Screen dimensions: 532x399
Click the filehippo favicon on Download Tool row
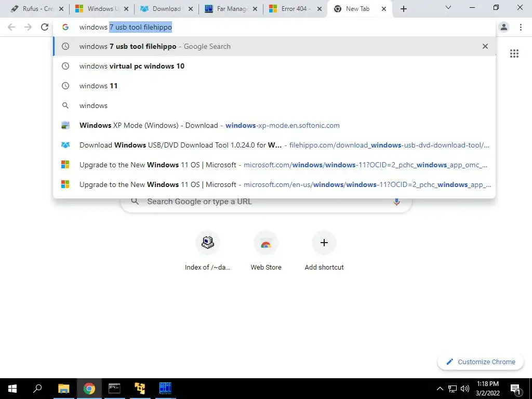65,145
